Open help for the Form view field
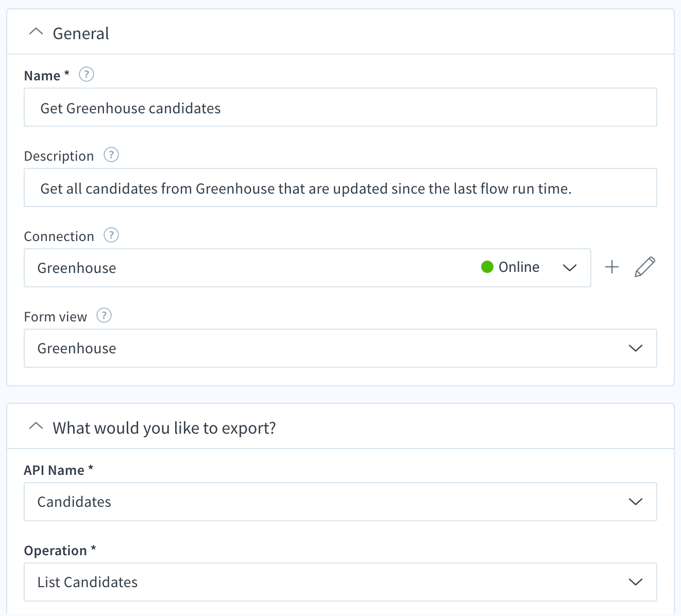This screenshot has width=681, height=616. [x=104, y=315]
